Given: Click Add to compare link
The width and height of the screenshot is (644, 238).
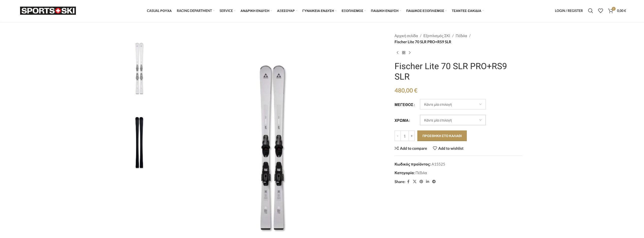Looking at the screenshot, I should coord(411,148).
